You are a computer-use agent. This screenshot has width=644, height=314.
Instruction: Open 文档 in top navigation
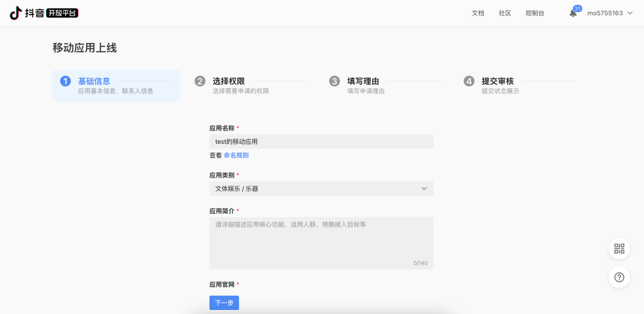pos(478,13)
